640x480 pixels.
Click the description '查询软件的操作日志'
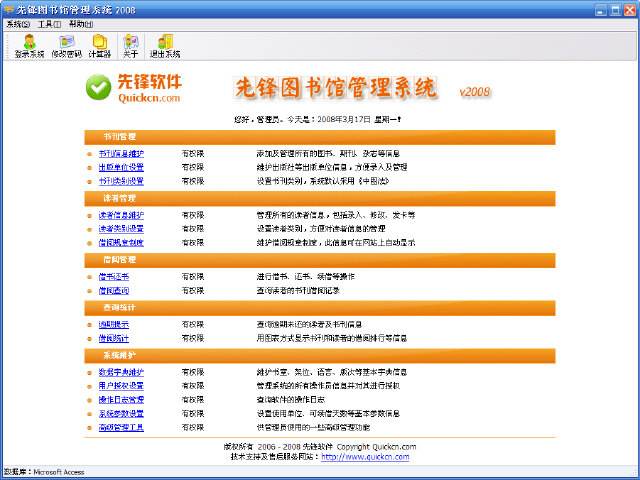point(291,400)
